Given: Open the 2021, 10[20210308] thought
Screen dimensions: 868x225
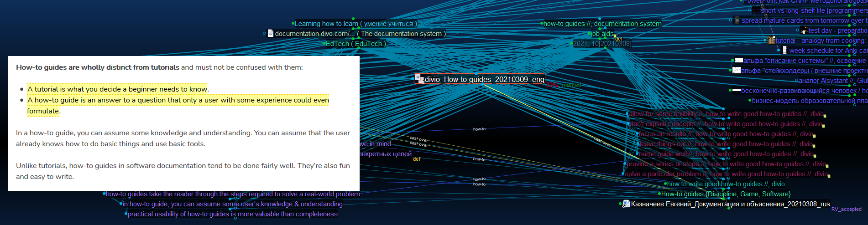Looking at the screenshot, I should tap(602, 44).
